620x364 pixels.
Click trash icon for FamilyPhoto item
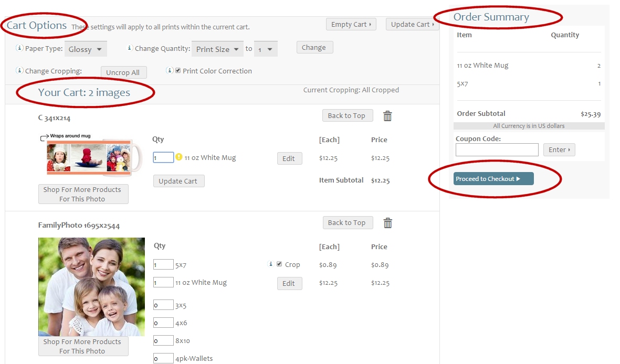tap(387, 223)
